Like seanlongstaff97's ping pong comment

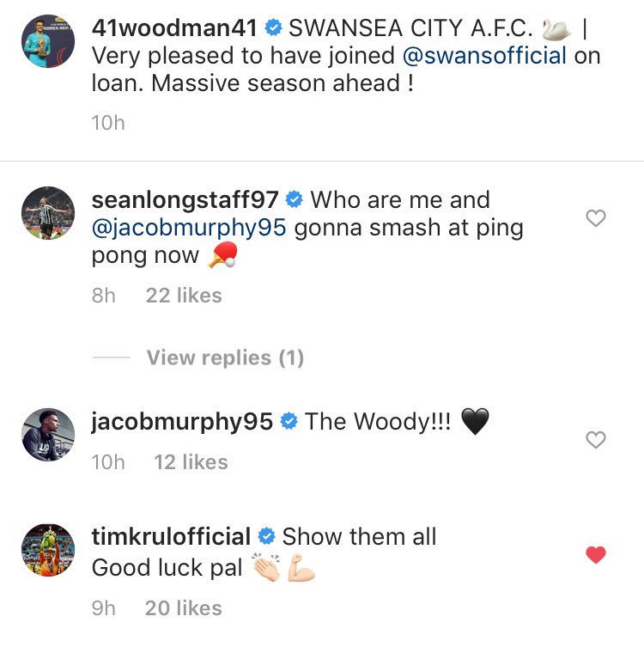(x=595, y=218)
